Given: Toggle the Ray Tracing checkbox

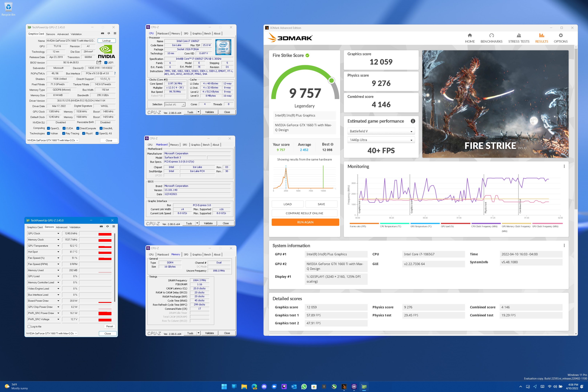Looking at the screenshot, I should (x=64, y=134).
